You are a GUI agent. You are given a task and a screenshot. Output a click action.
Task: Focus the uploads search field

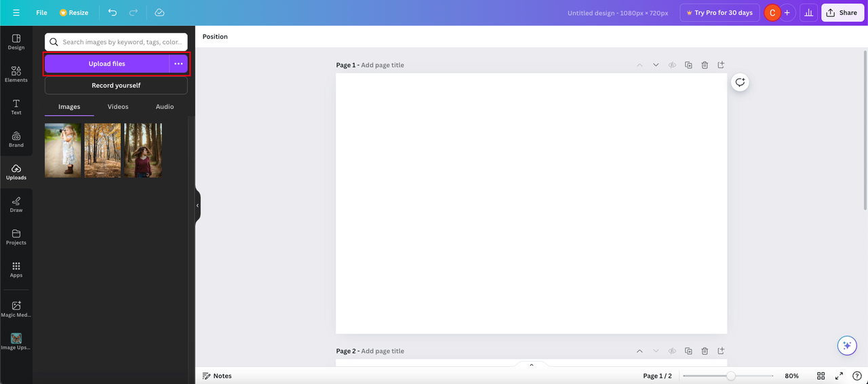pos(116,42)
